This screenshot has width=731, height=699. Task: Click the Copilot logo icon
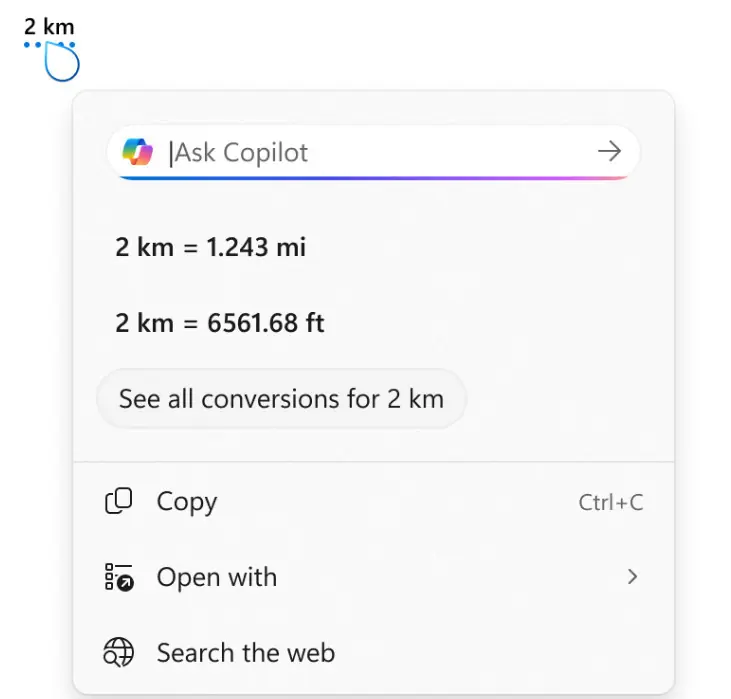138,152
